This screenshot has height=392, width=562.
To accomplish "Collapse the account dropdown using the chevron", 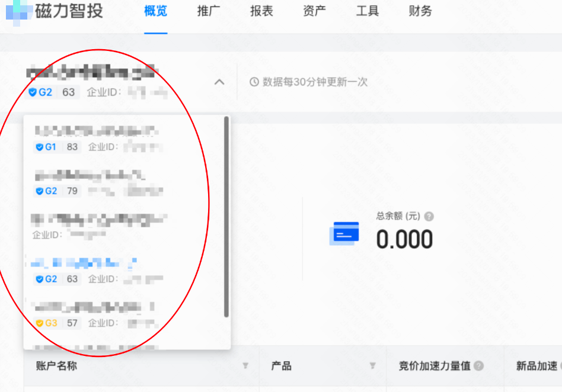I will point(219,82).
